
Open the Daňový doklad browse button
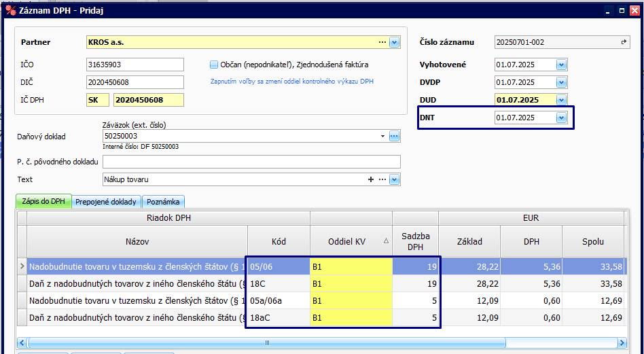(394, 137)
